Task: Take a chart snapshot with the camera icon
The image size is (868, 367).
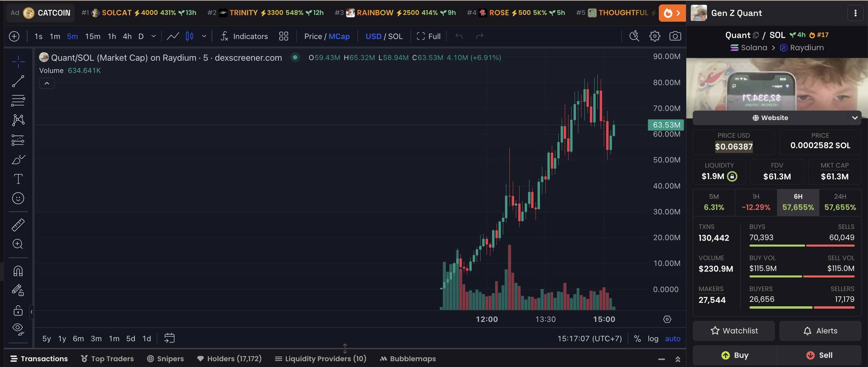Action: tap(674, 36)
